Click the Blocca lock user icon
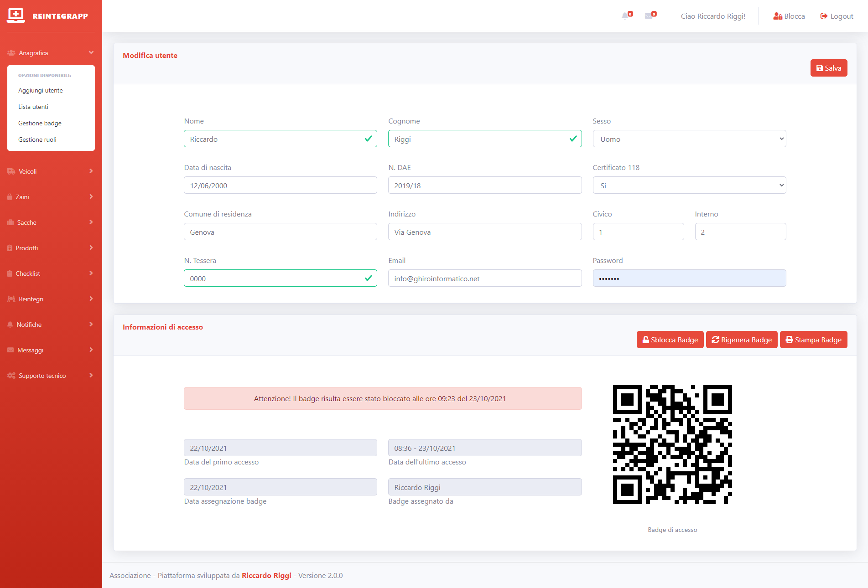The height and width of the screenshot is (588, 868). pos(778,16)
